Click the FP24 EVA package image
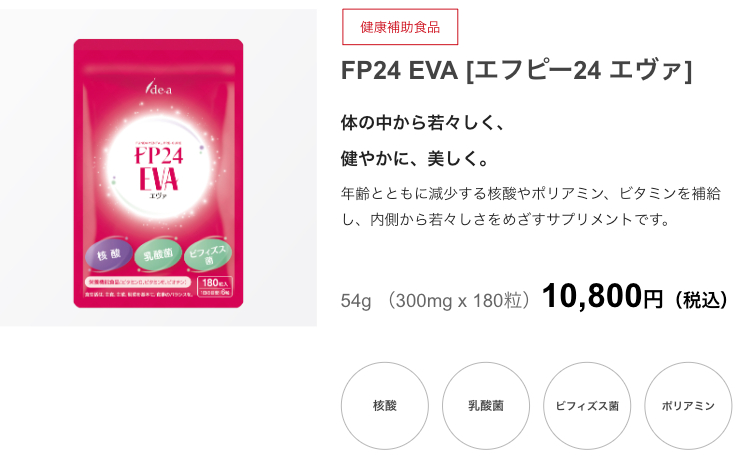Image resolution: width=741 pixels, height=474 pixels. click(158, 173)
